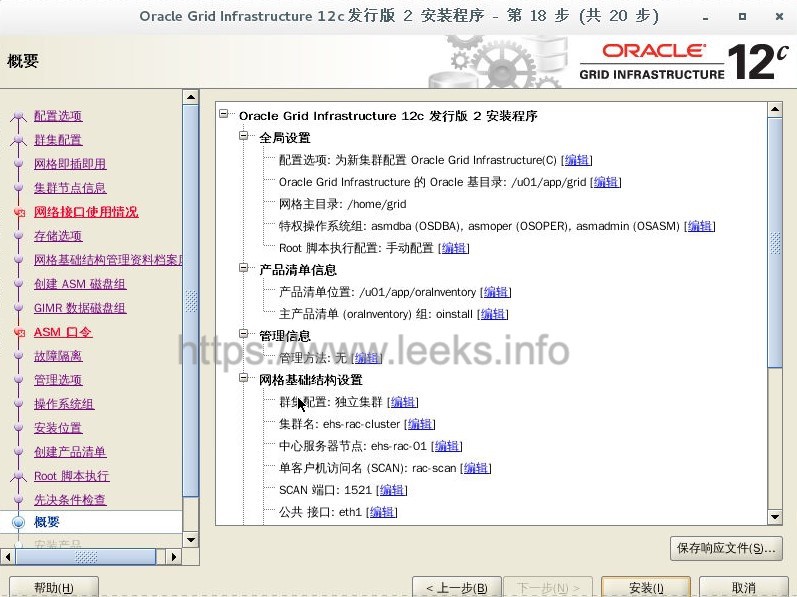Open GIMR 数据磁盘组 step
The height and width of the screenshot is (597, 797).
coord(80,308)
